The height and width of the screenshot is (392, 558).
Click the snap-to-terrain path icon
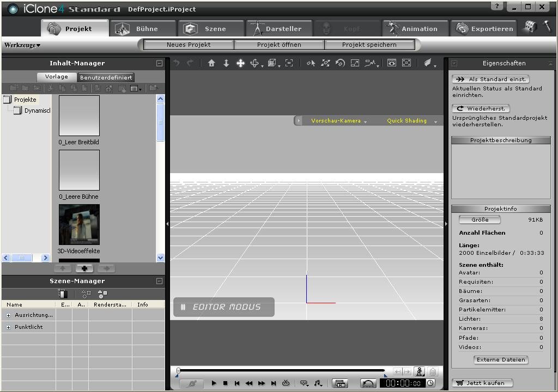pos(370,63)
